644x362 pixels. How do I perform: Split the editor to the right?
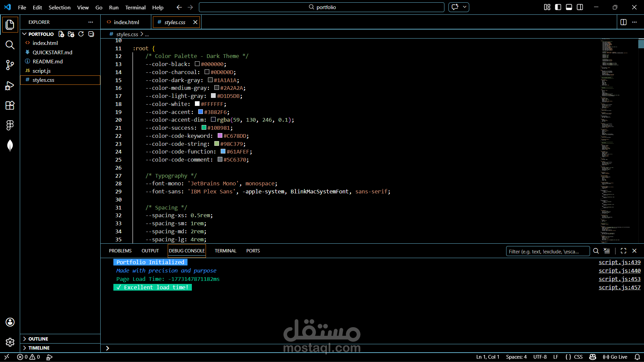click(623, 22)
